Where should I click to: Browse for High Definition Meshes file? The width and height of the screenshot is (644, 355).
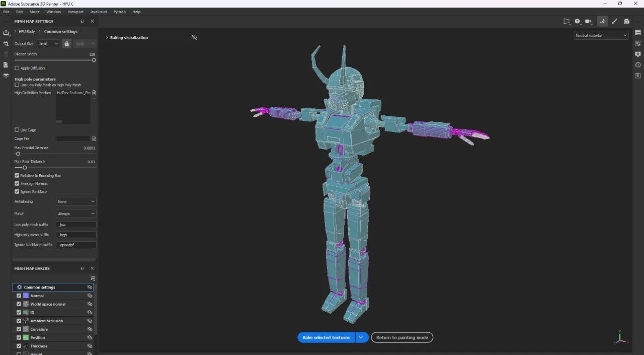pyautogui.click(x=94, y=93)
